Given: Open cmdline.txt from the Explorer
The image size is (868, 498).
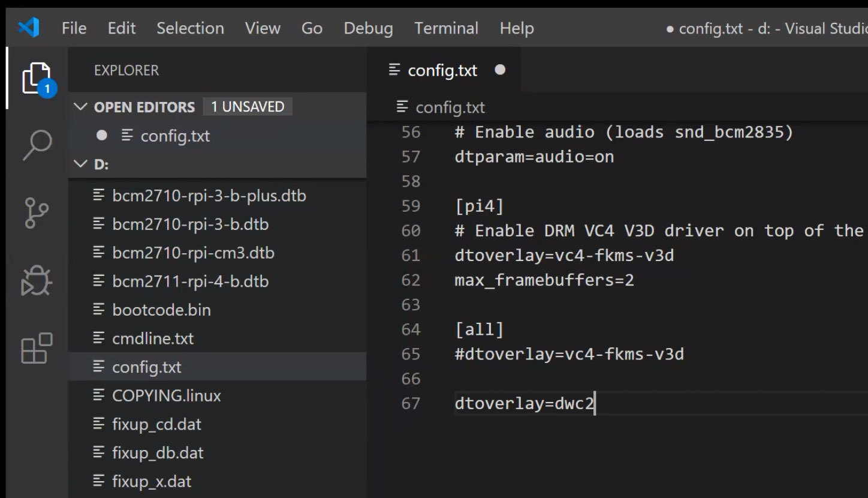Looking at the screenshot, I should [153, 338].
